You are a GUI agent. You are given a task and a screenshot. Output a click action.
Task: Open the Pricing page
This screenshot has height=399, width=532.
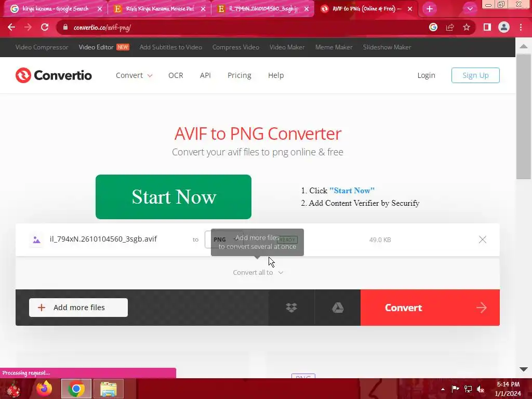click(x=239, y=75)
